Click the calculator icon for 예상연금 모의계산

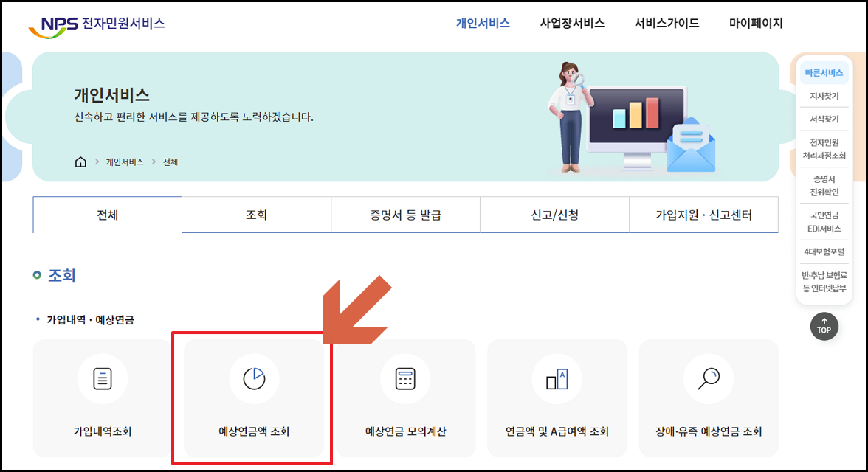click(x=405, y=378)
